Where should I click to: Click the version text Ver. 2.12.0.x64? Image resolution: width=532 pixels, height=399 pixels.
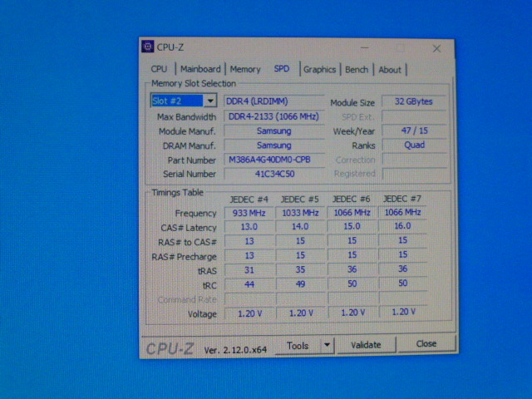[235, 350]
